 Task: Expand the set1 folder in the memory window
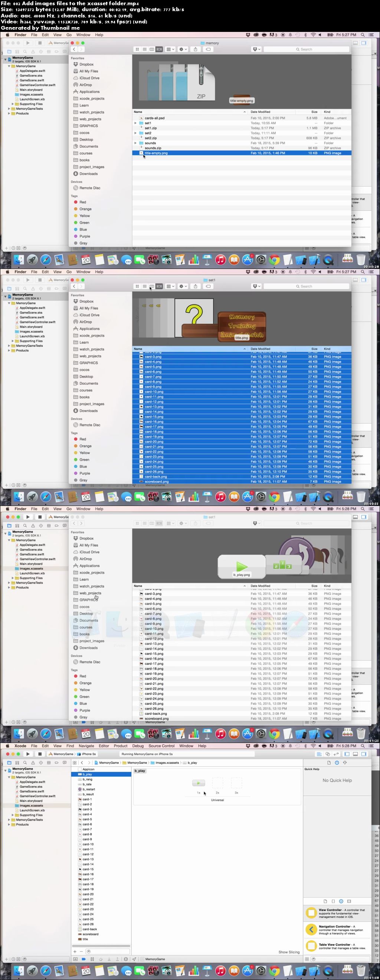[x=135, y=123]
